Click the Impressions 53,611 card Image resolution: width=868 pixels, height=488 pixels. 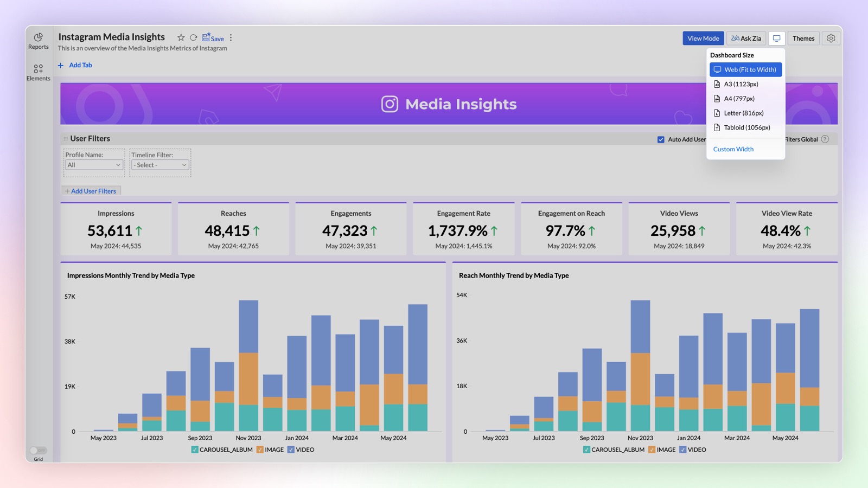click(x=116, y=229)
